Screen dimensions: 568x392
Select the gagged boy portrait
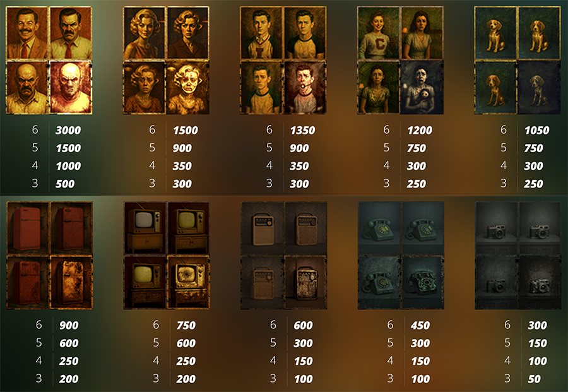[x=305, y=87]
